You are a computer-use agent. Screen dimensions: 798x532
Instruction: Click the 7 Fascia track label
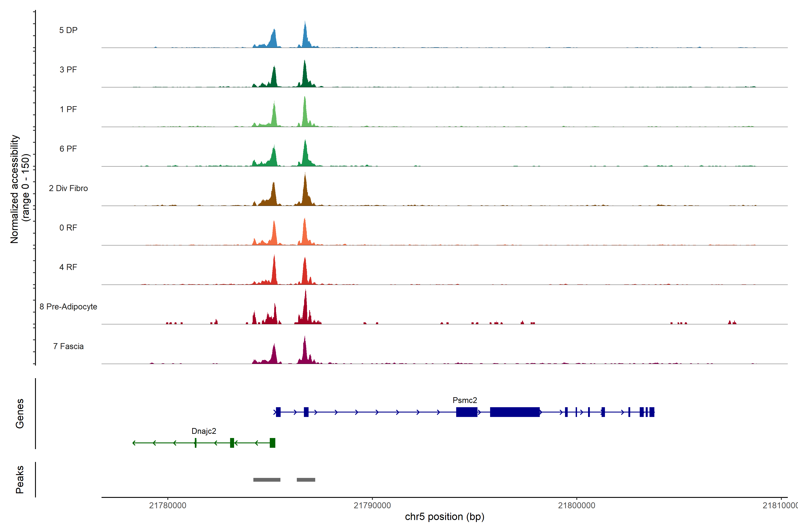[68, 346]
